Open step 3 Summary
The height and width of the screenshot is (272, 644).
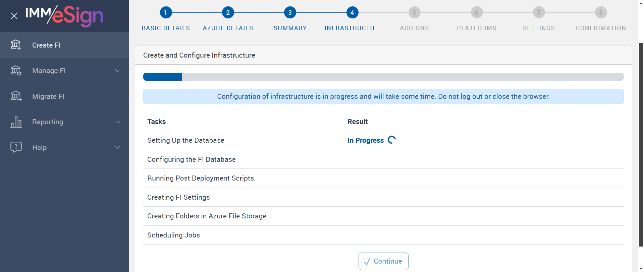click(x=290, y=13)
